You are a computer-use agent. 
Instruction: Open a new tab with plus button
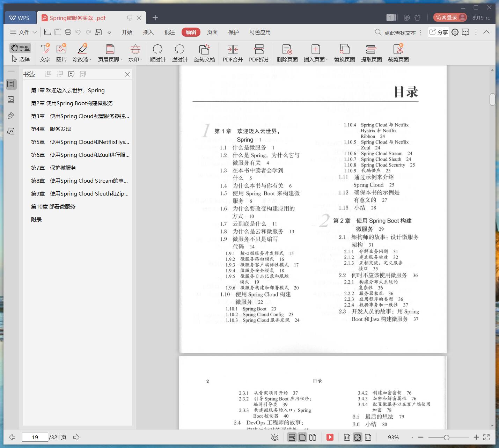pos(155,17)
